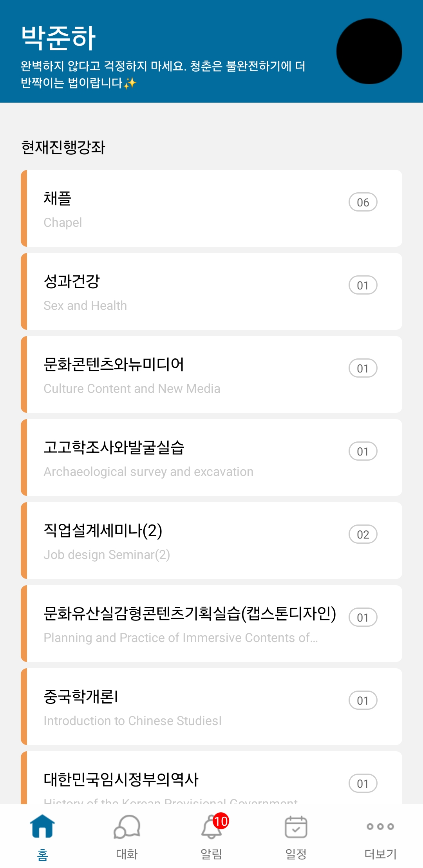The height and width of the screenshot is (868, 423).
Task: Open the calendar schedule icon (일정)
Action: click(296, 827)
